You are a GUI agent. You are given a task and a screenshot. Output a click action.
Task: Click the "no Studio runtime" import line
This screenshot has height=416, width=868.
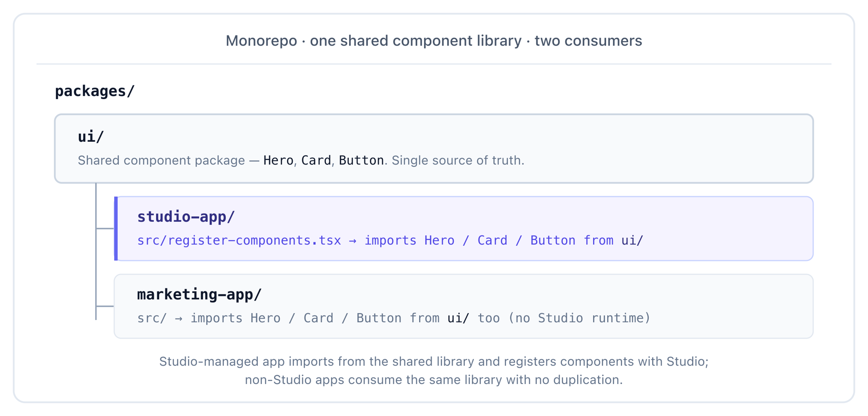[x=394, y=318]
